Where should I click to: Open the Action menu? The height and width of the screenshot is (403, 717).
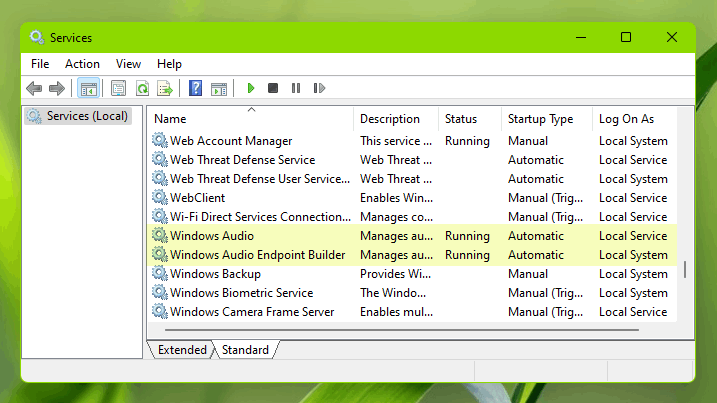tap(82, 64)
